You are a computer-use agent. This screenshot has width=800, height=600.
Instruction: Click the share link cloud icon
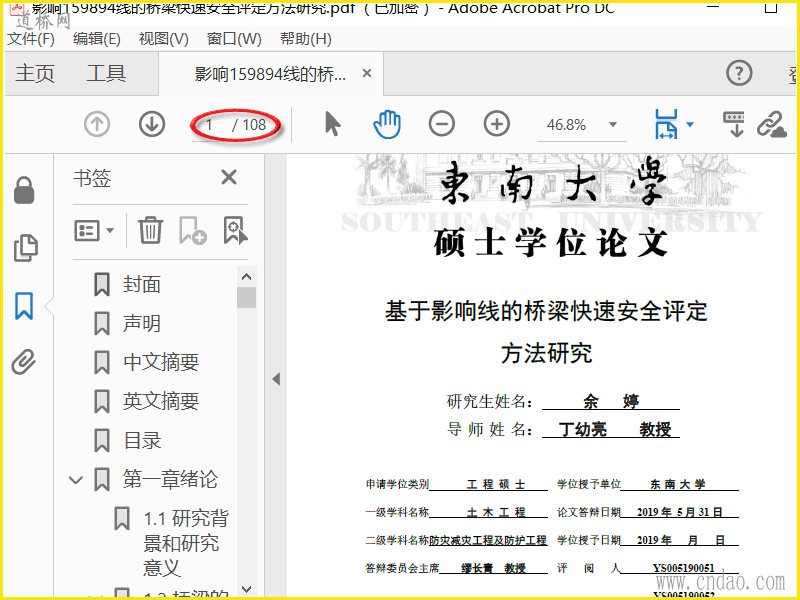coord(771,124)
